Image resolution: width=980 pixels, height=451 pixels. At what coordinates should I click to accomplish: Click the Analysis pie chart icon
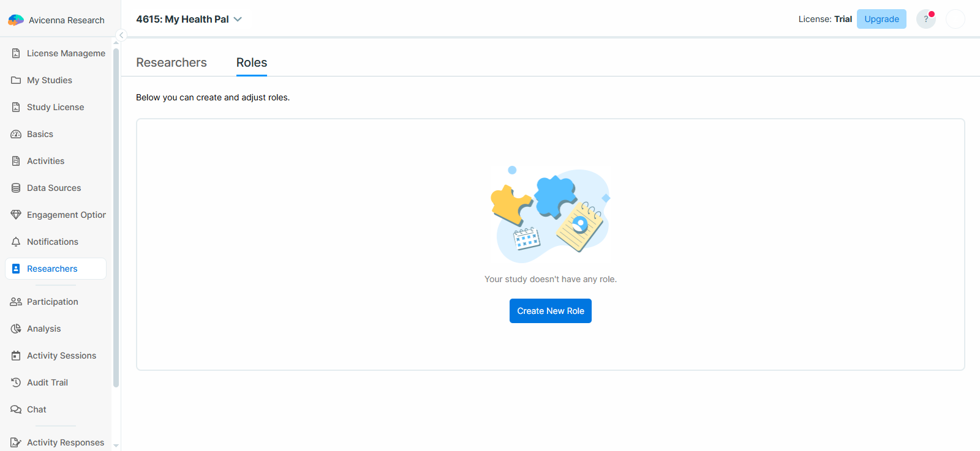[x=16, y=329]
